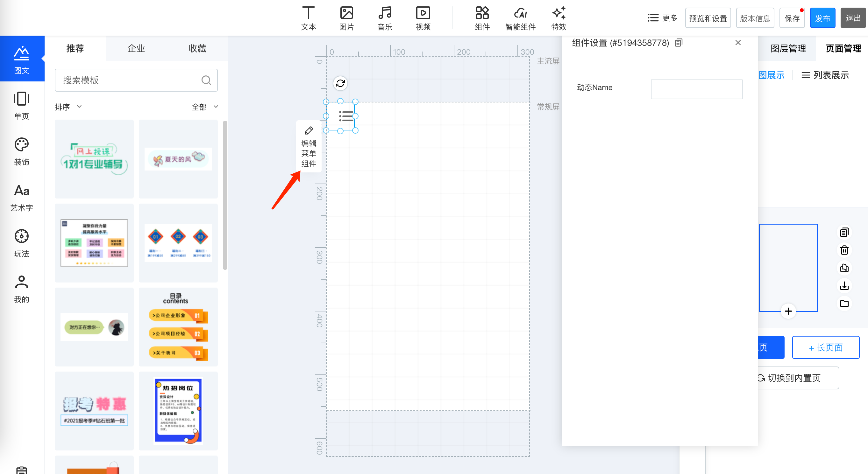The width and height of the screenshot is (868, 474).
Task: Click the page folder icon
Action: pyautogui.click(x=844, y=304)
